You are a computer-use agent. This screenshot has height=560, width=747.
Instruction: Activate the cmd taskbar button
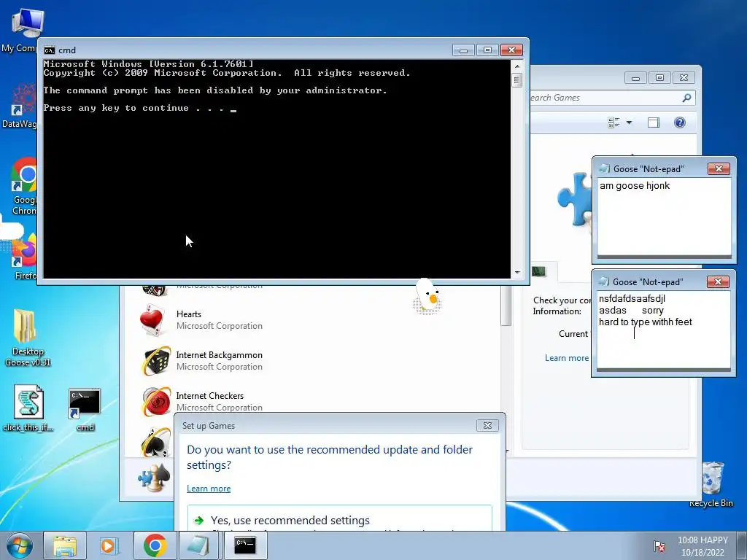coord(245,545)
